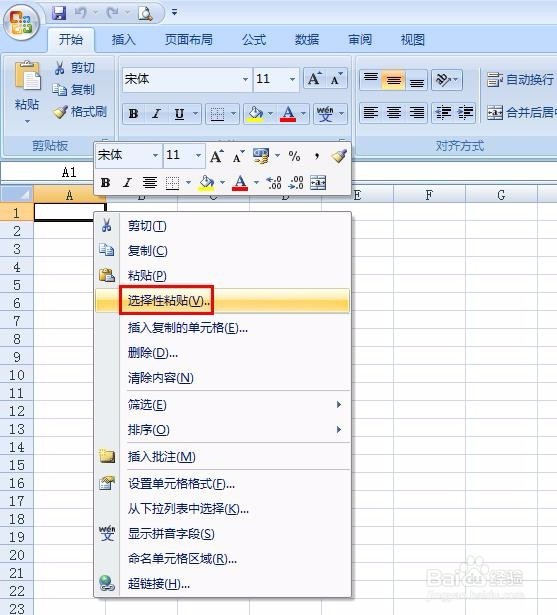This screenshot has width=557, height=615.
Task: Apply ribbon red font color A
Action: pyautogui.click(x=288, y=114)
